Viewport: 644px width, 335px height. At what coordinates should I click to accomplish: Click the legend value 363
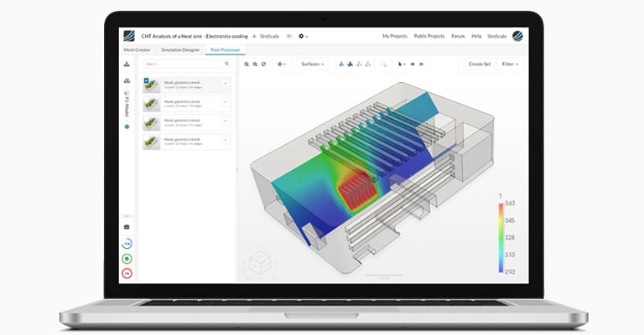pyautogui.click(x=510, y=203)
